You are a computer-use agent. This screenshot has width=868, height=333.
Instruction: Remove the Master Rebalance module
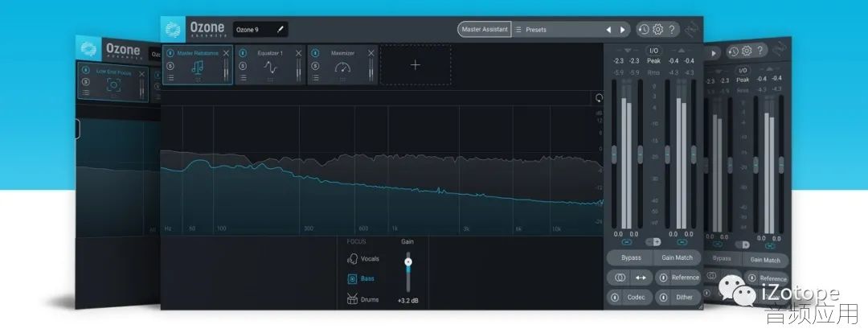pos(226,53)
